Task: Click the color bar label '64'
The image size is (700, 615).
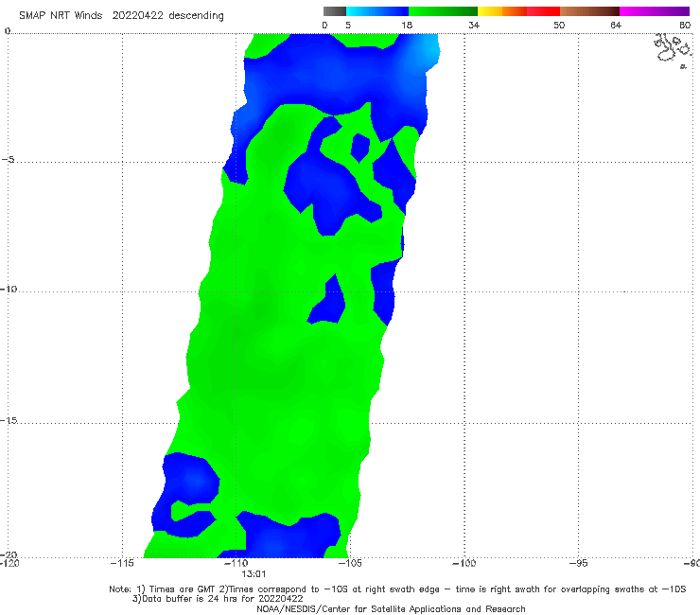Action: (616, 25)
